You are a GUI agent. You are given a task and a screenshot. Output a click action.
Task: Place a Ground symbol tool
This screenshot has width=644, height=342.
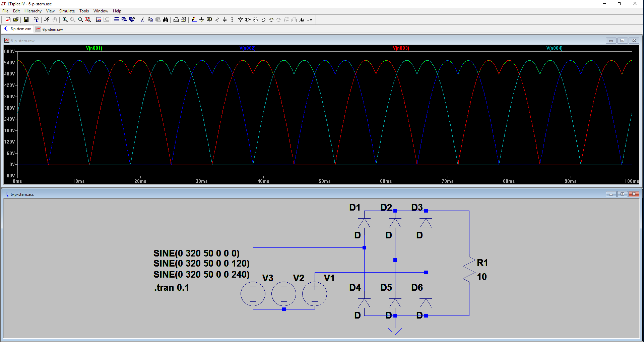[x=202, y=20]
